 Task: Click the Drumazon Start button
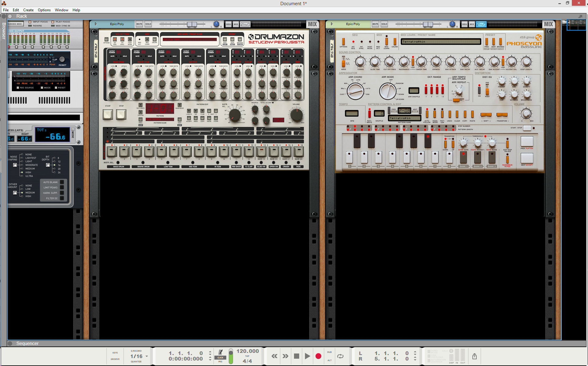click(108, 114)
